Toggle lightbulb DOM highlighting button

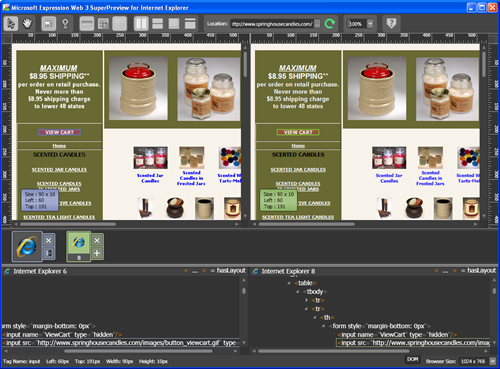(65, 24)
